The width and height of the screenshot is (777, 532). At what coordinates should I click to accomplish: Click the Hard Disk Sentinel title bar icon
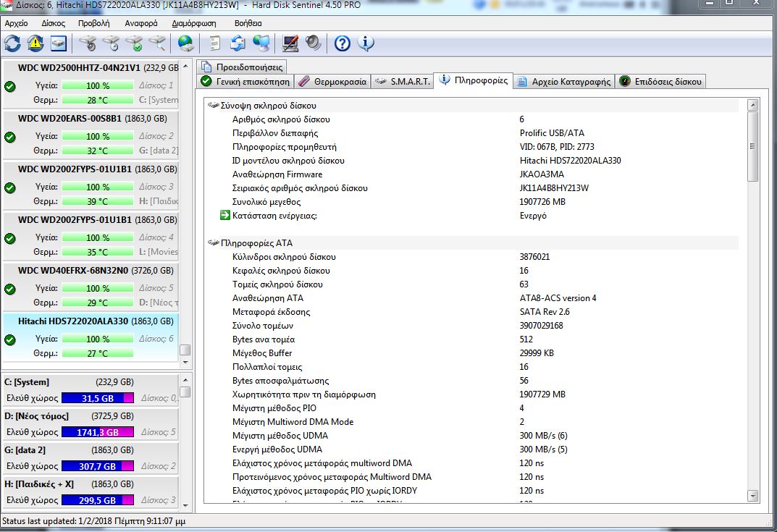[x=6, y=4]
